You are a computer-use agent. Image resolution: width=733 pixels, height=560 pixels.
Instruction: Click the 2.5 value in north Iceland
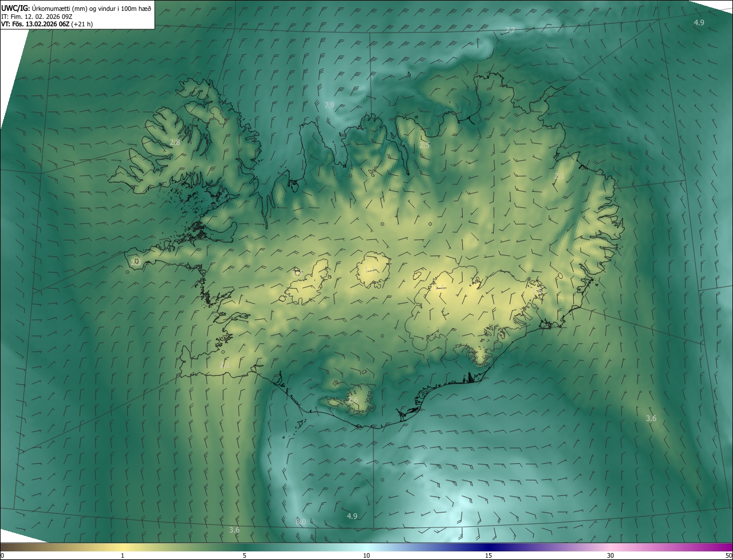(424, 145)
